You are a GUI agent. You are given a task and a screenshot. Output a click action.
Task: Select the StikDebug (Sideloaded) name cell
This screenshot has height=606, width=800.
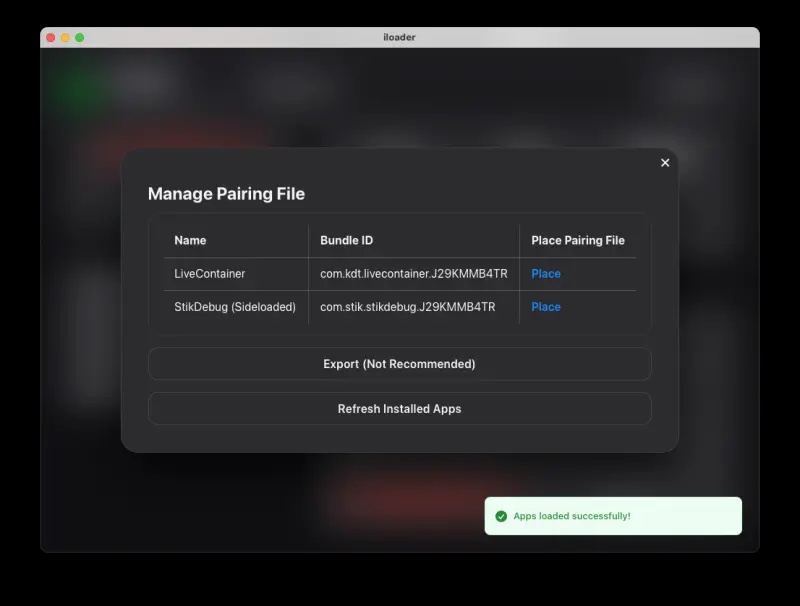(x=235, y=307)
